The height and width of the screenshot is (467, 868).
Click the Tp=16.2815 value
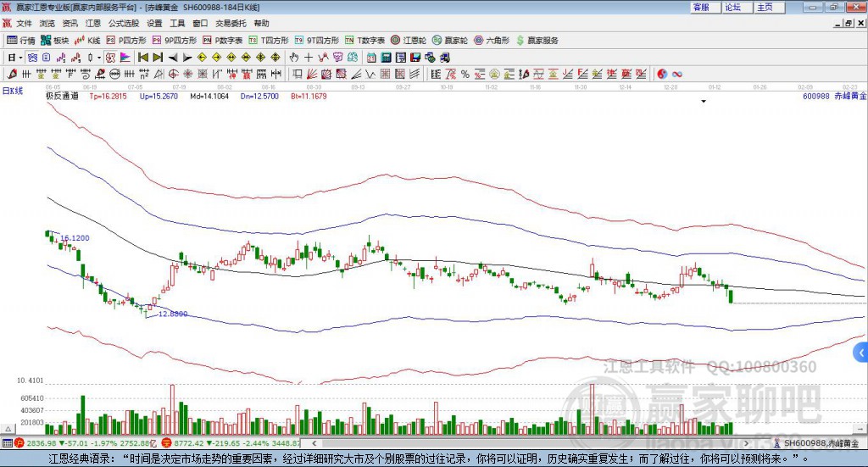pyautogui.click(x=108, y=96)
